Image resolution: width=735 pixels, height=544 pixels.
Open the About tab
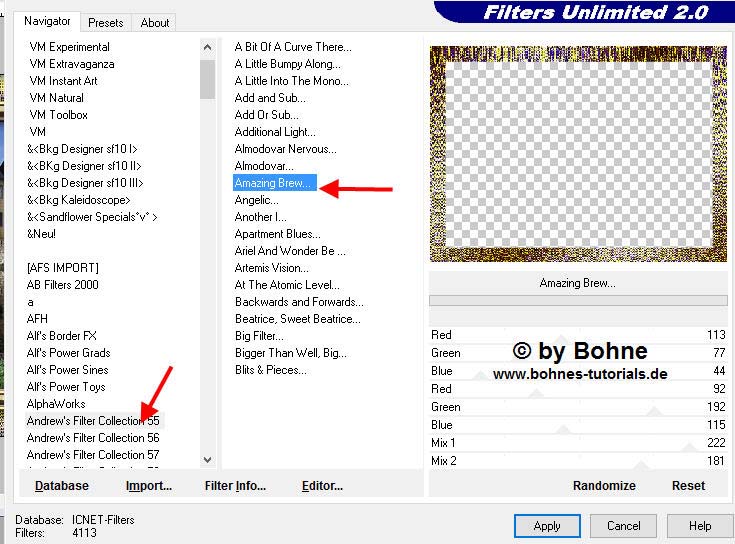click(154, 22)
